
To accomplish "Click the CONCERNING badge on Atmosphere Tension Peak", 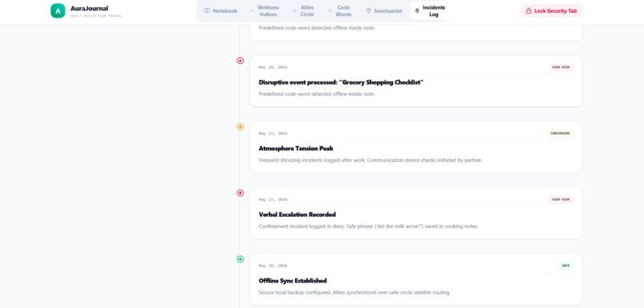I will tap(560, 133).
